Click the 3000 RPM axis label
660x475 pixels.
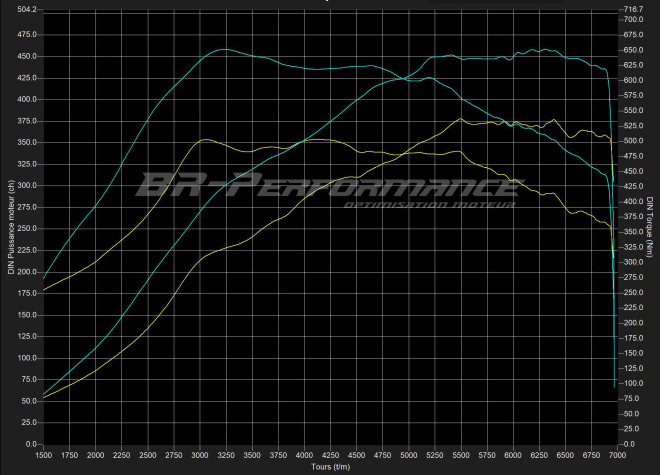[200, 454]
